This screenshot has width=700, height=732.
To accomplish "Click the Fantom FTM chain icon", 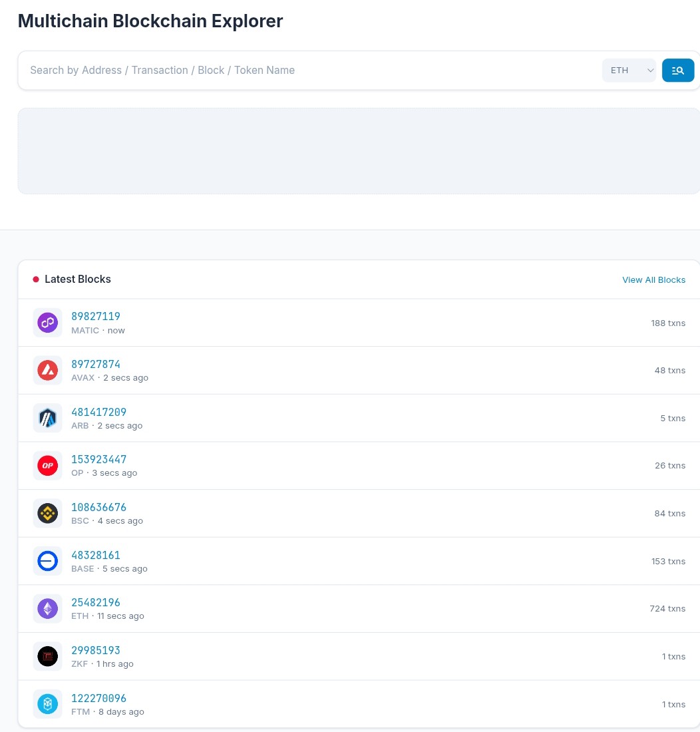I will 48,704.
